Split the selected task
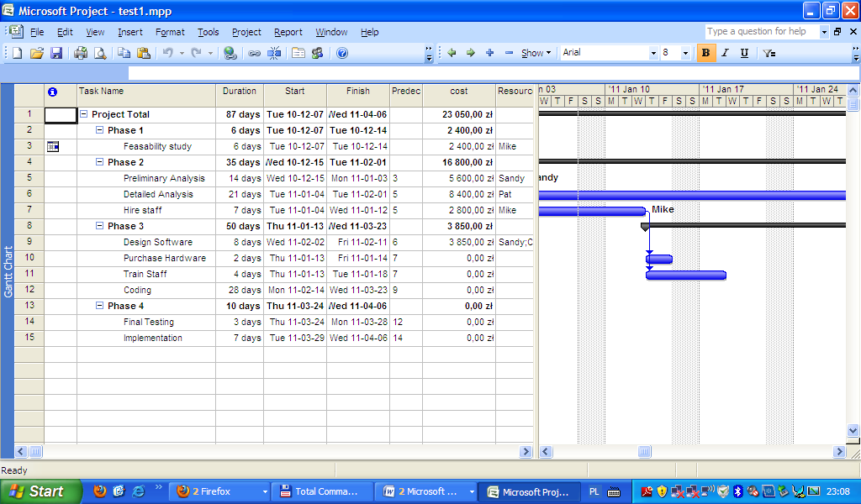 pos(274,53)
